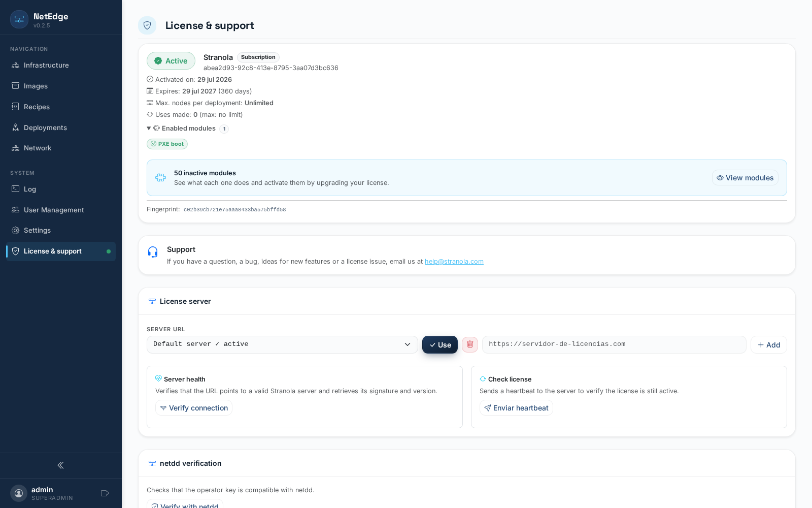Open the help@stranola.com email link
812x508 pixels.
(x=454, y=262)
